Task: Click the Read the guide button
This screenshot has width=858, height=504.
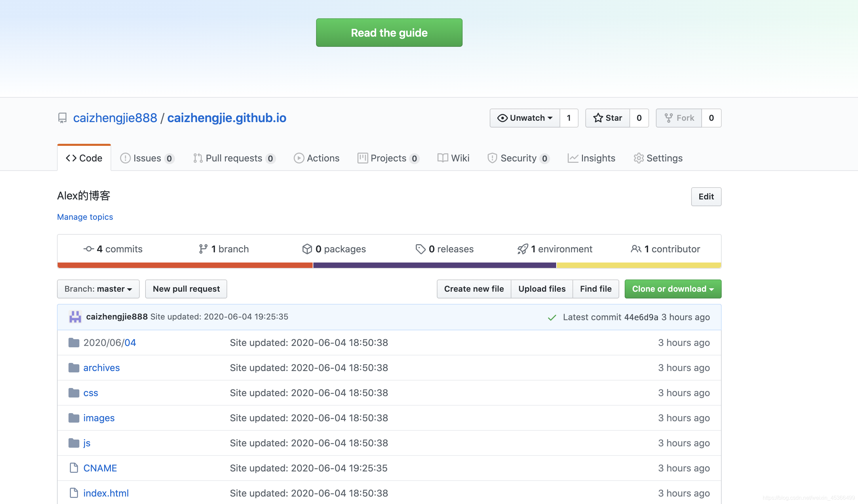Action: pyautogui.click(x=389, y=33)
